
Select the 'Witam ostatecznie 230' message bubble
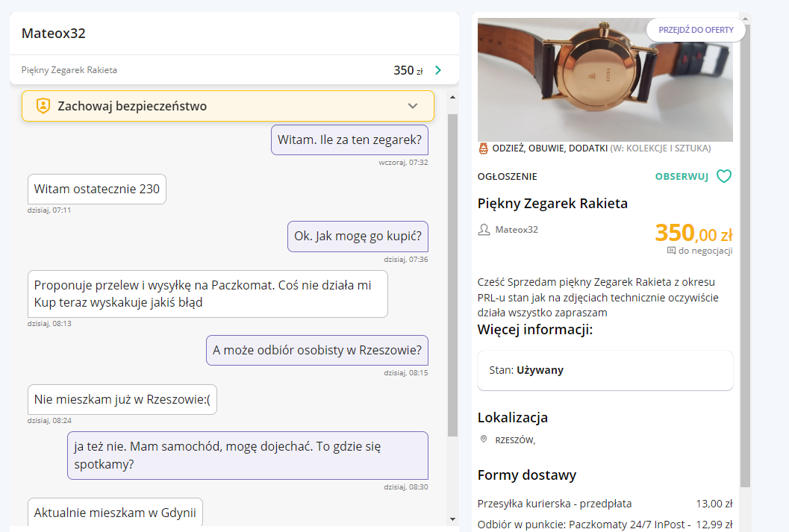[97, 190]
